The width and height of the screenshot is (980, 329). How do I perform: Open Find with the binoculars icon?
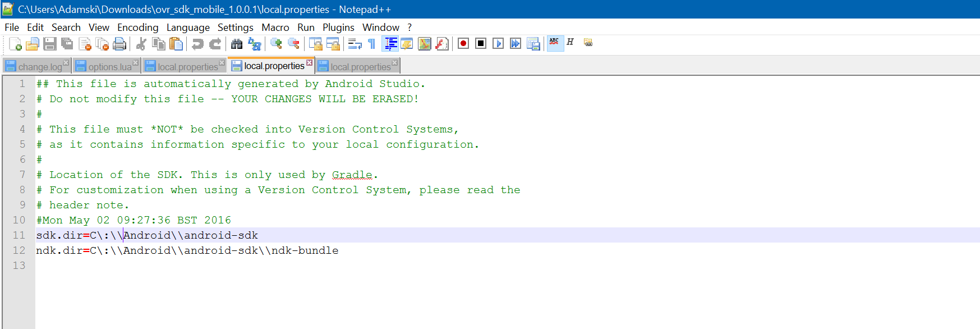tap(237, 44)
